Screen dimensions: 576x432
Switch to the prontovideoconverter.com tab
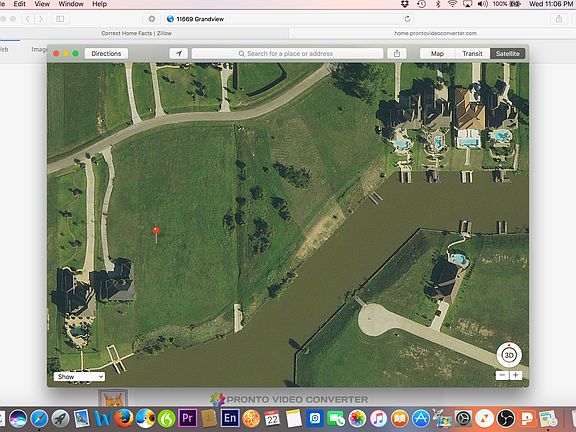435,33
